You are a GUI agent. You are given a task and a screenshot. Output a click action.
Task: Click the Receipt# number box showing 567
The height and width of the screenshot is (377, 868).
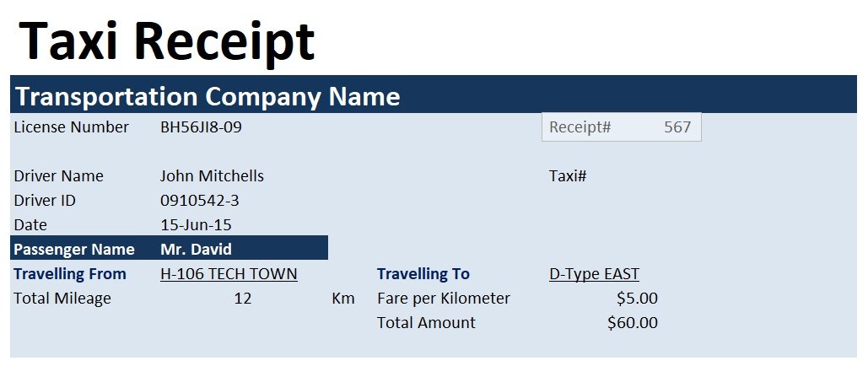(621, 127)
